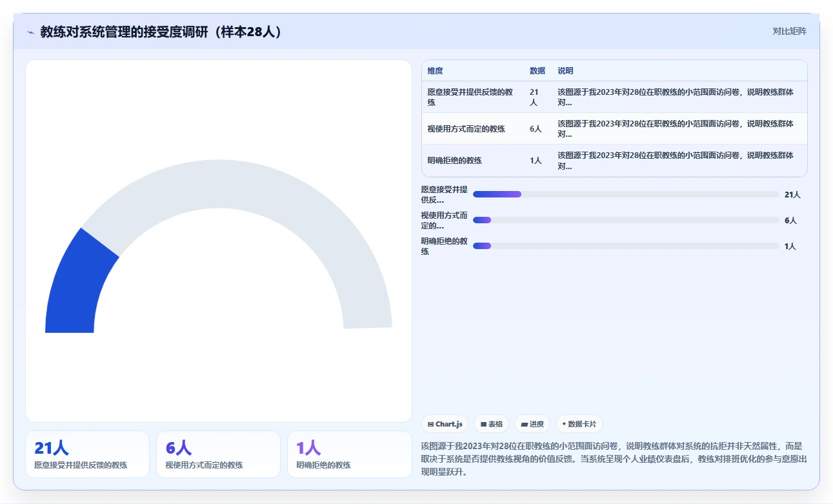Click the description in the 明确拒绝 table row

click(676, 160)
